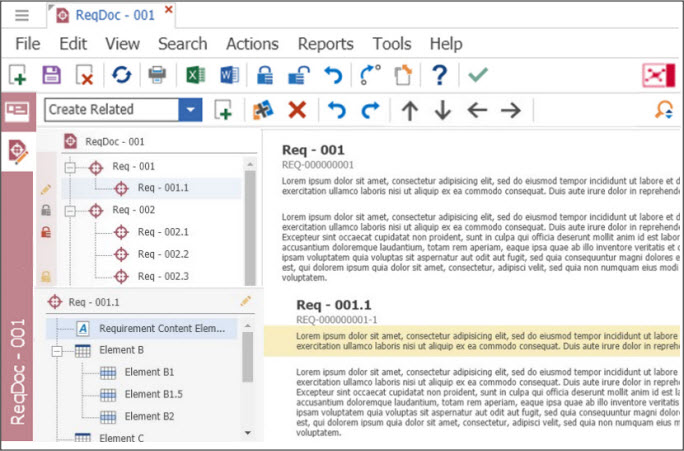The width and height of the screenshot is (684, 451).
Task: Click the Print icon
Action: 157,75
